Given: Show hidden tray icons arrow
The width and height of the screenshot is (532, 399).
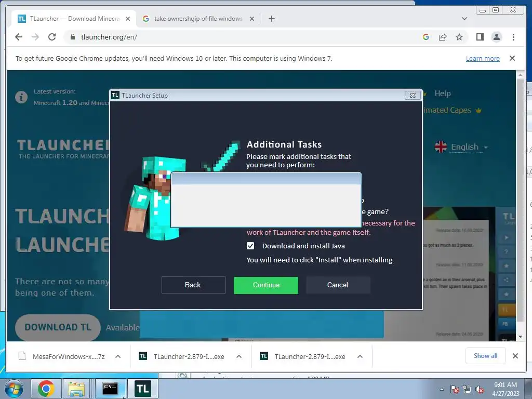Looking at the screenshot, I should pos(442,389).
